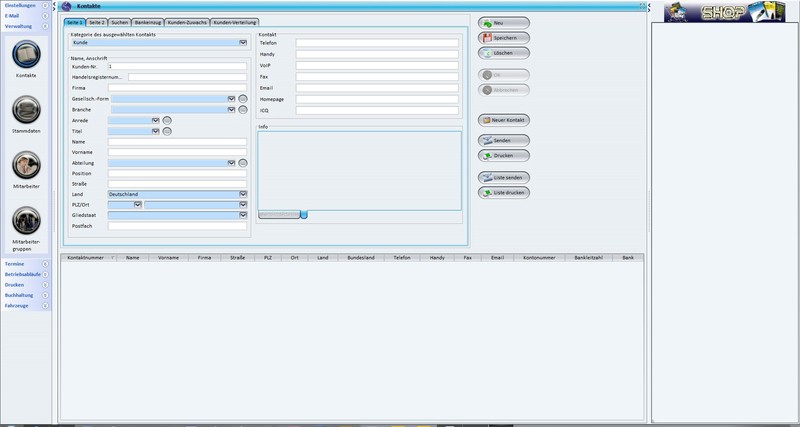The image size is (800, 427).
Task: Open the Stammdaten module icon
Action: coord(27,110)
